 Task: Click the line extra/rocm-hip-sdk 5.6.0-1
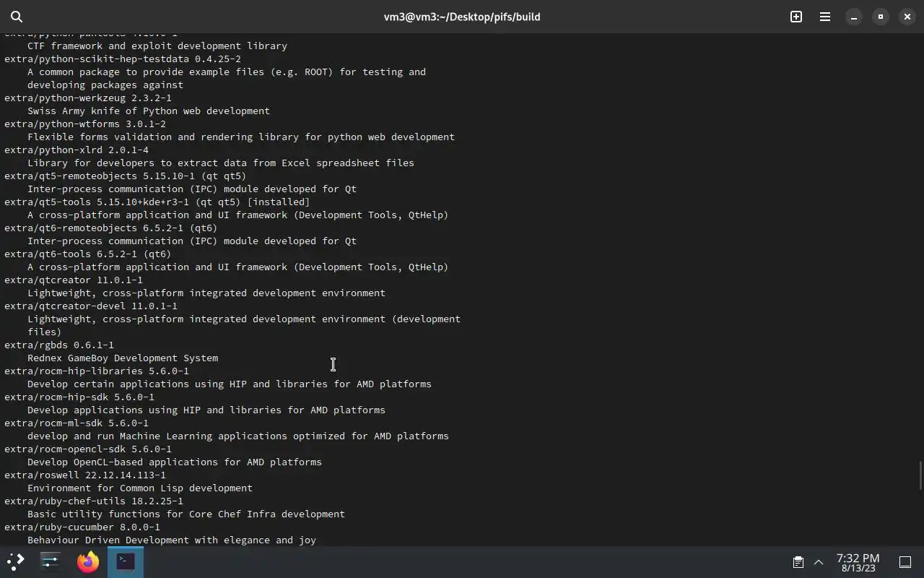pos(79,397)
